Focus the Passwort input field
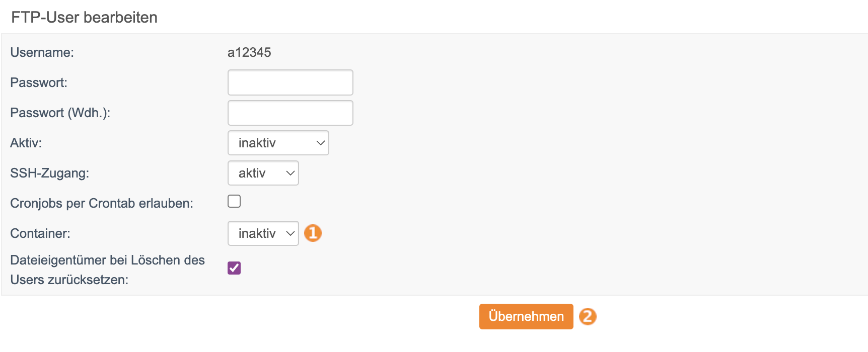 (291, 82)
